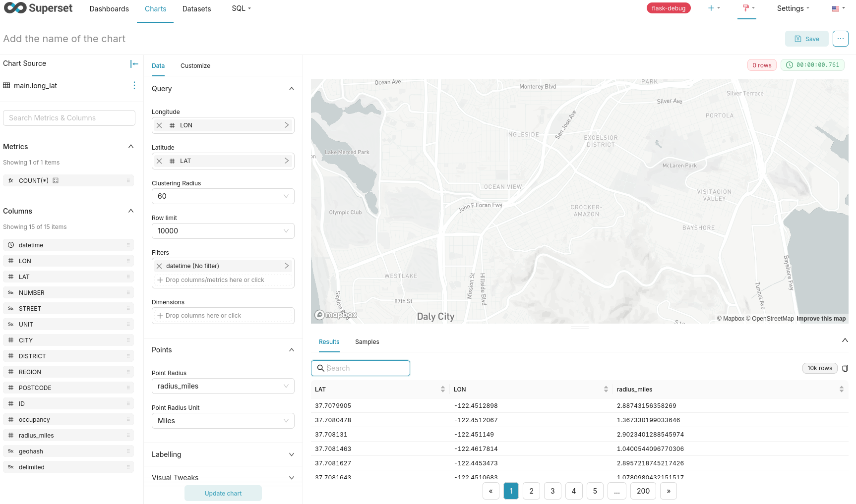The width and height of the screenshot is (856, 504).
Task: Open the Settings menu
Action: coord(793,8)
